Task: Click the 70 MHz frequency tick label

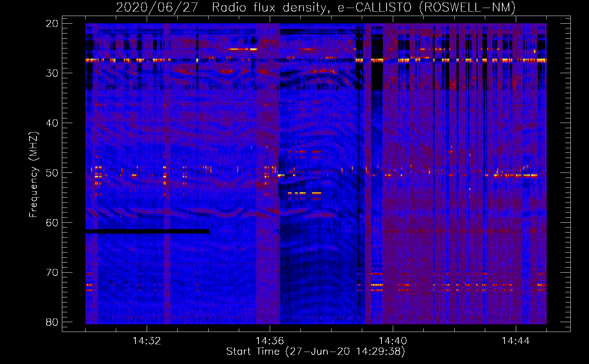Action: pos(52,273)
